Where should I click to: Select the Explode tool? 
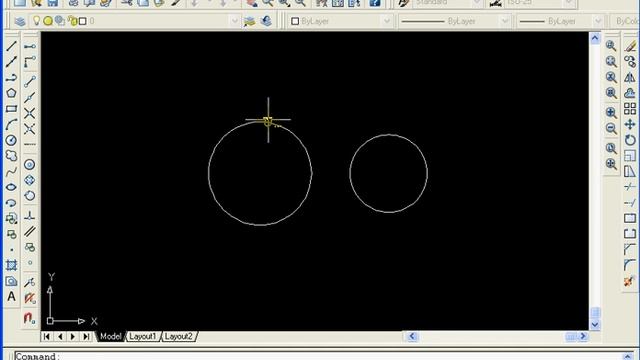point(630,281)
